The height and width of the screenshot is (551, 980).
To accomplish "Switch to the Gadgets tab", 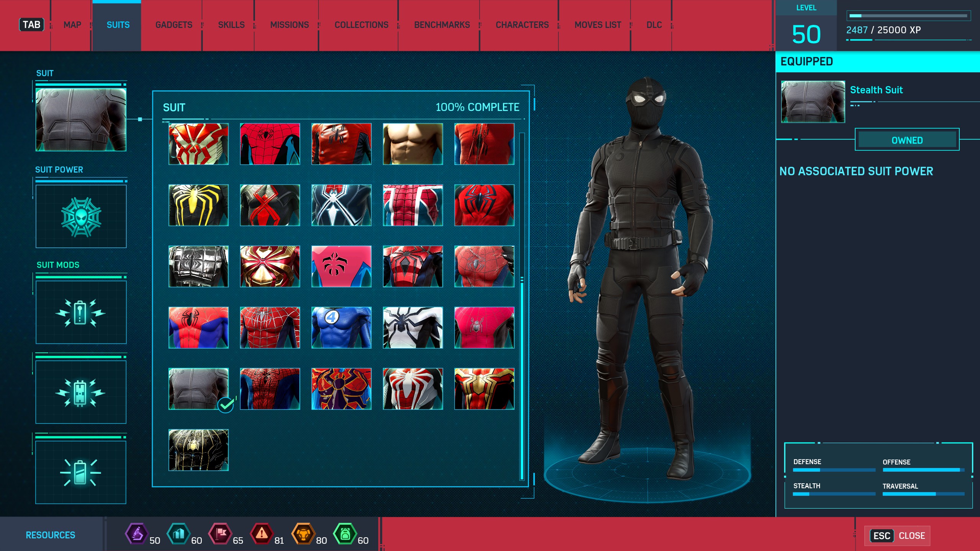I will 174,25.
